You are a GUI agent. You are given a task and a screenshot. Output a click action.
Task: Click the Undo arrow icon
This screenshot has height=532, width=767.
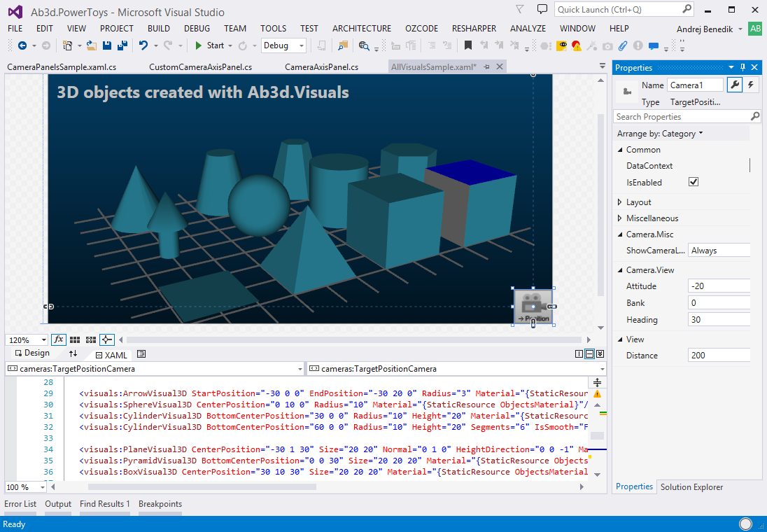point(143,45)
